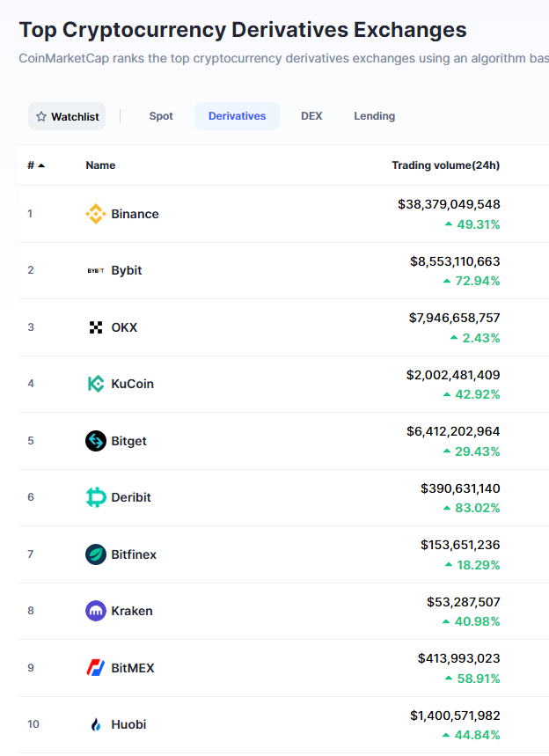Click KuCoin volume $2,002,481,409

pyautogui.click(x=454, y=375)
